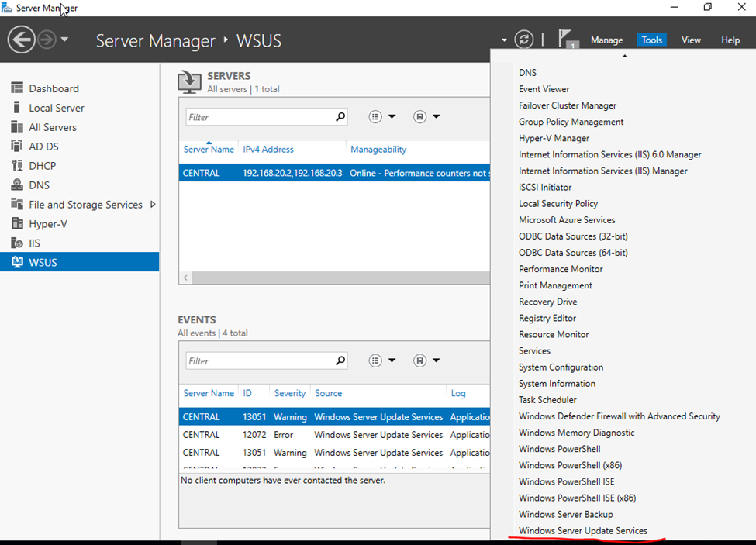This screenshot has height=545, width=756.
Task: Click the back navigation arrow
Action: point(21,40)
